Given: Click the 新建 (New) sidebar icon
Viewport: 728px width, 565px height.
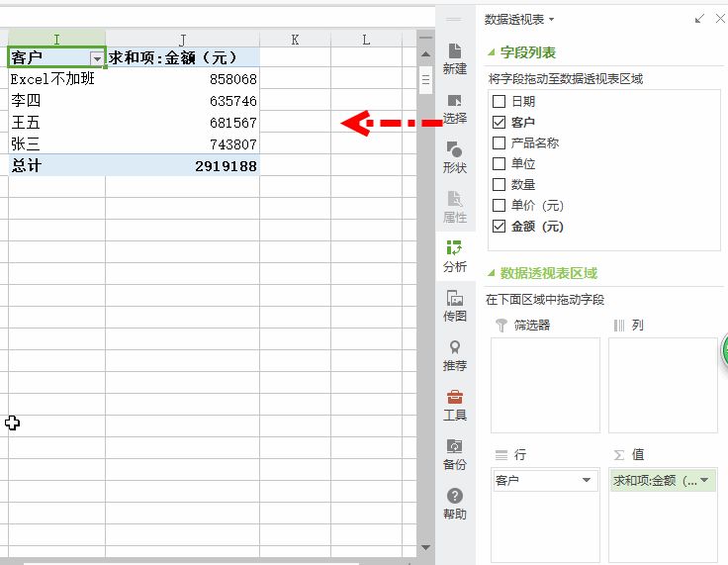Looking at the screenshot, I should [454, 57].
